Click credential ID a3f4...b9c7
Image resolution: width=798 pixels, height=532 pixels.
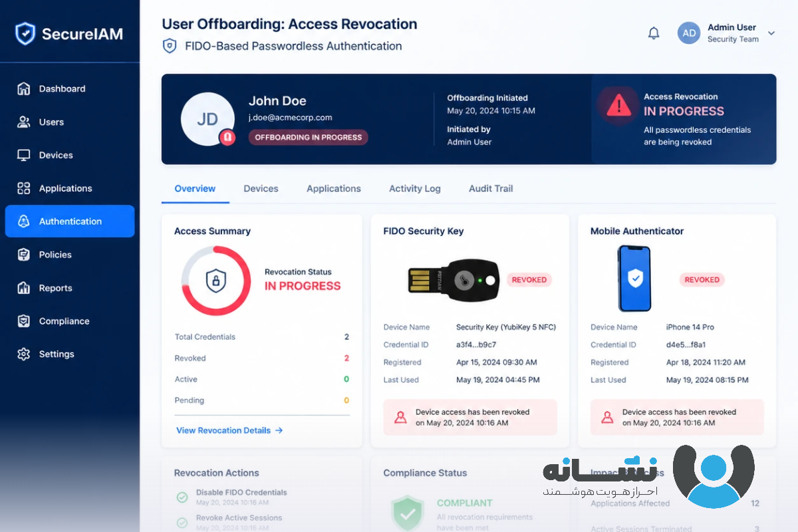pyautogui.click(x=476, y=344)
